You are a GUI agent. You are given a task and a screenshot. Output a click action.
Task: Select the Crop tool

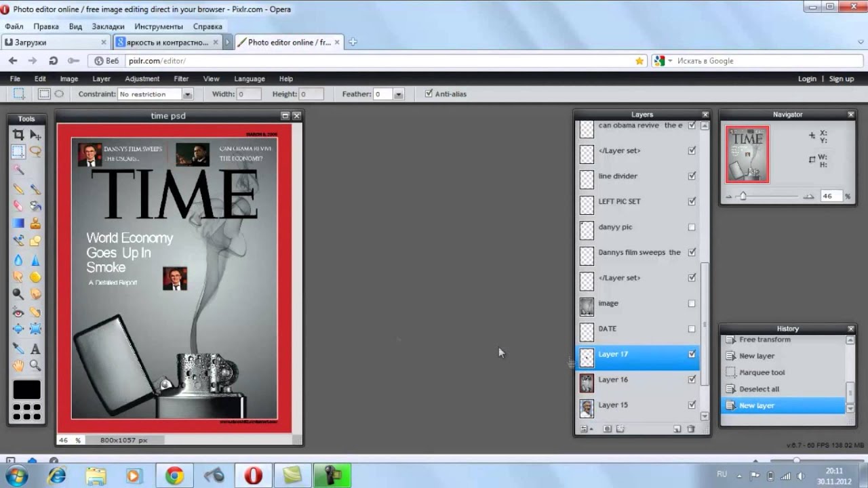pos(18,135)
